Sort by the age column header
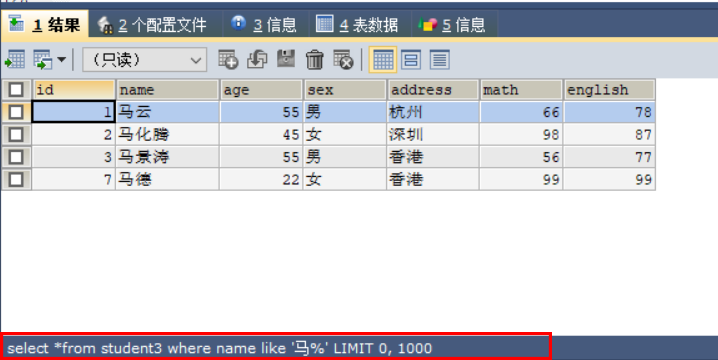Screen dimensions: 718x360 click(261, 90)
